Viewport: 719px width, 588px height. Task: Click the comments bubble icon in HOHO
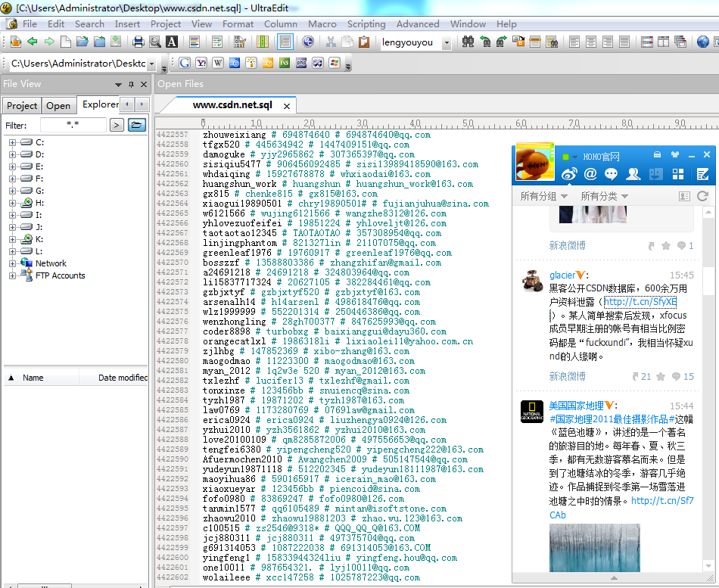[612, 174]
